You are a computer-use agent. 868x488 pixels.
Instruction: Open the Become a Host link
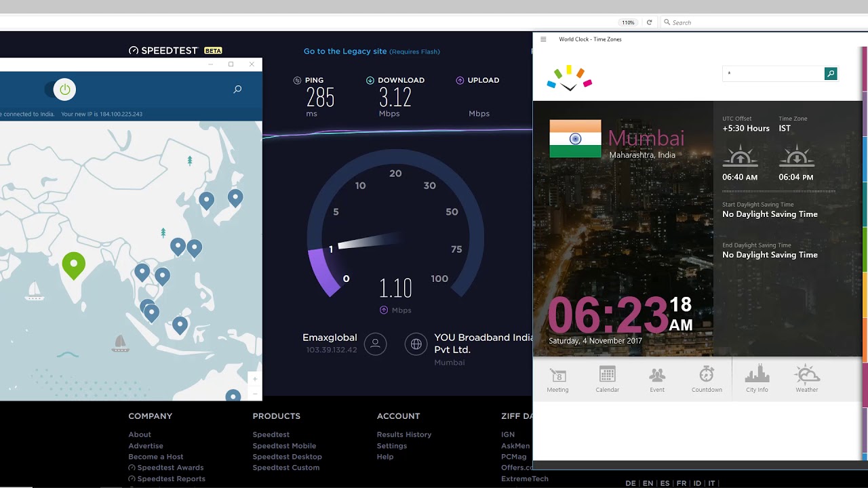[x=156, y=457]
